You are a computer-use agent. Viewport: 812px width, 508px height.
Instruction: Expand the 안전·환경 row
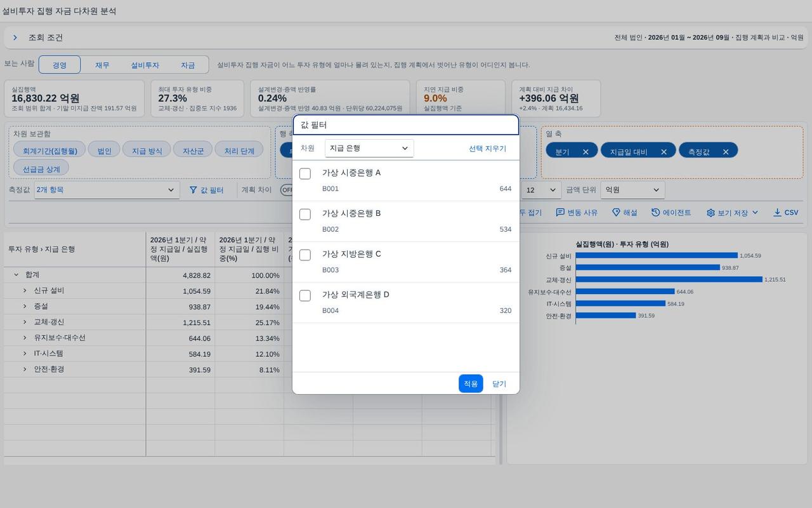25,369
